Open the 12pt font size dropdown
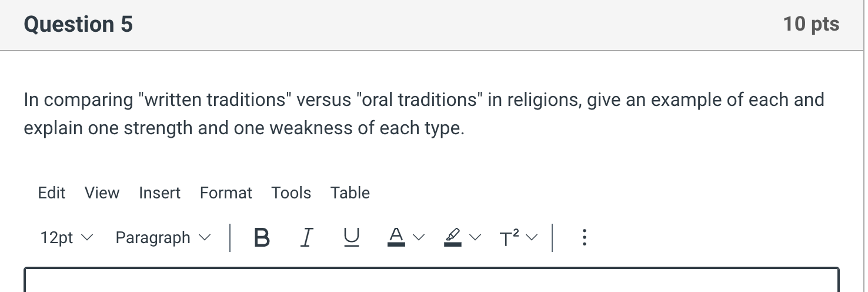This screenshot has width=868, height=292. click(66, 238)
